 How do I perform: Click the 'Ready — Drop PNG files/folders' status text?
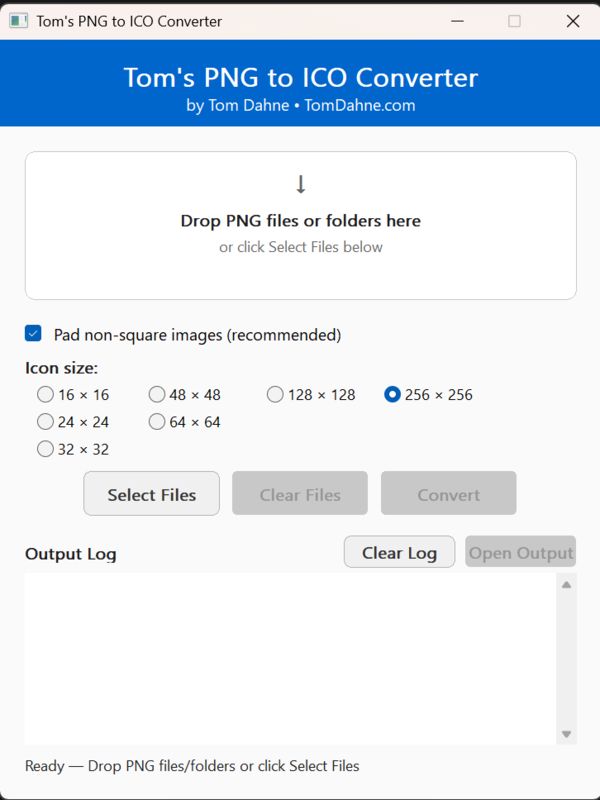point(192,766)
